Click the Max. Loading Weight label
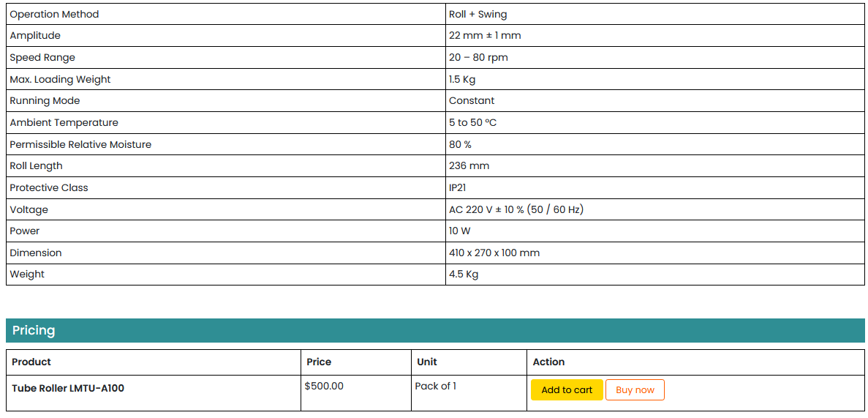The height and width of the screenshot is (418, 868). click(x=60, y=80)
